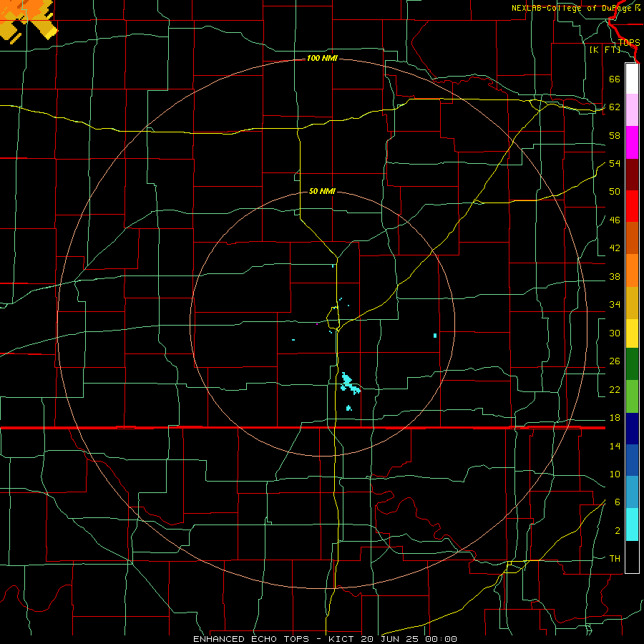
Task: Click the '50 NMI' range ring label
Action: (x=322, y=191)
